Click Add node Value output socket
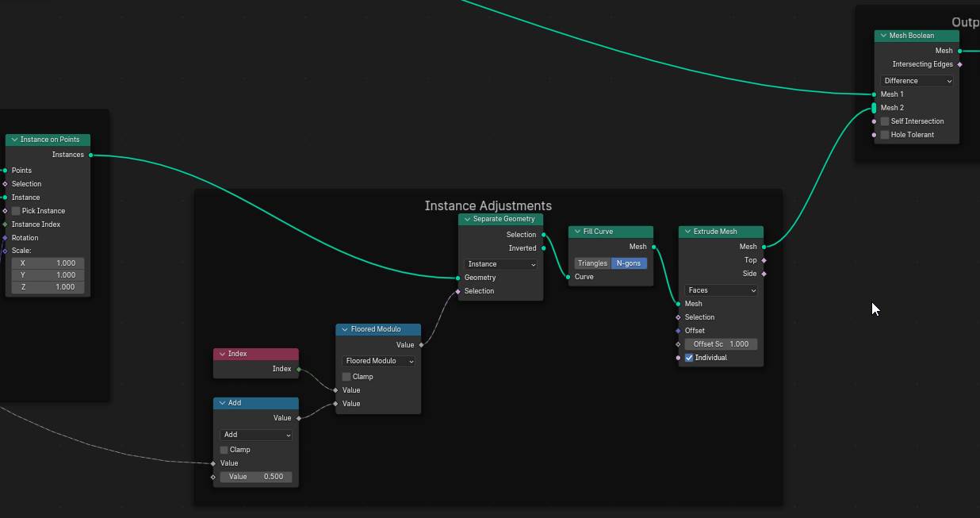 coord(298,418)
